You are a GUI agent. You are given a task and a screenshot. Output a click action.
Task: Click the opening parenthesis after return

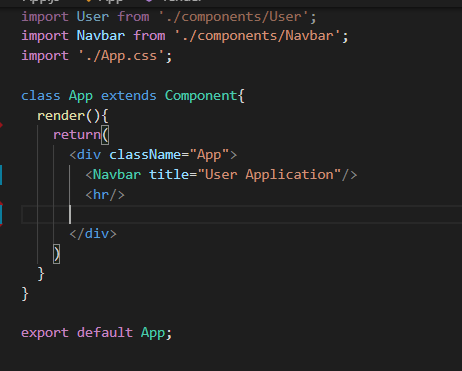105,135
